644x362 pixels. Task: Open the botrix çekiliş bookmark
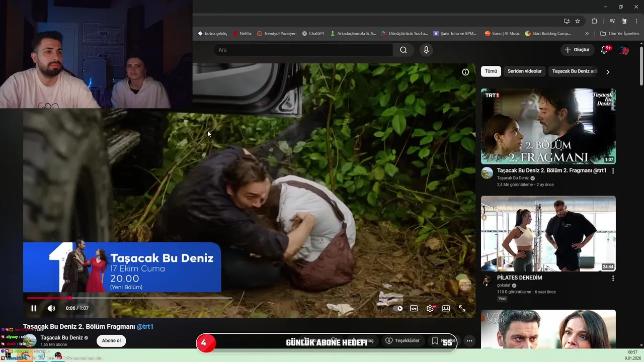(x=212, y=34)
